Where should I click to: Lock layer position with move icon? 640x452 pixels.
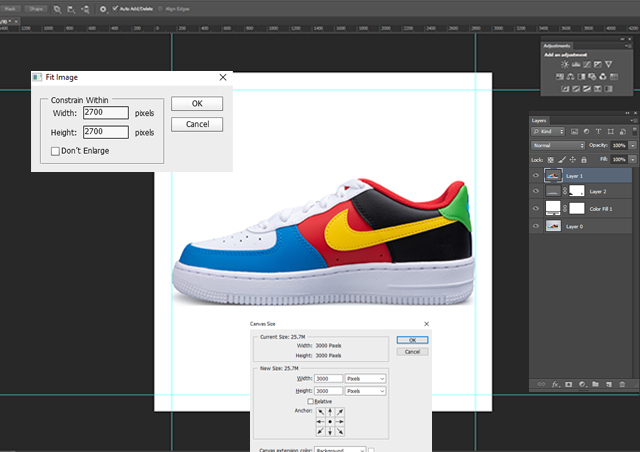click(x=573, y=160)
